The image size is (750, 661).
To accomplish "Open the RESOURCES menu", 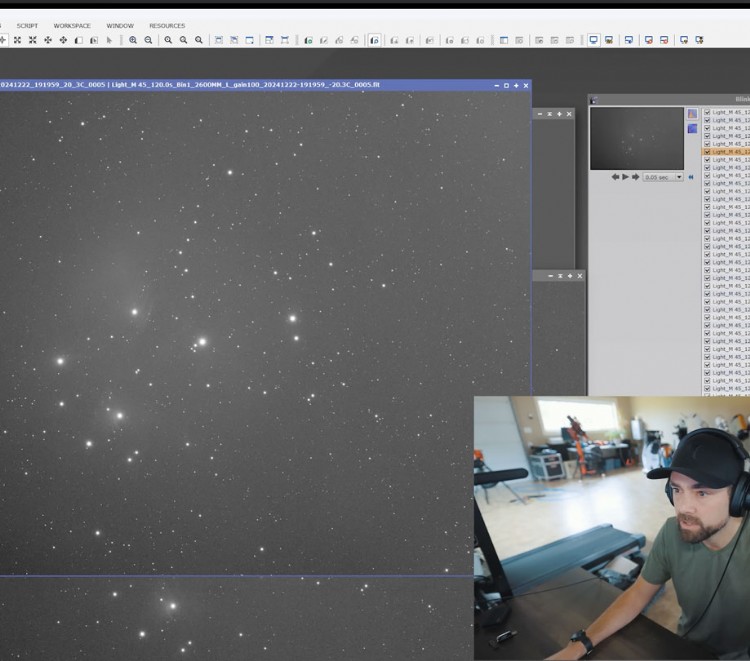I will tap(167, 26).
